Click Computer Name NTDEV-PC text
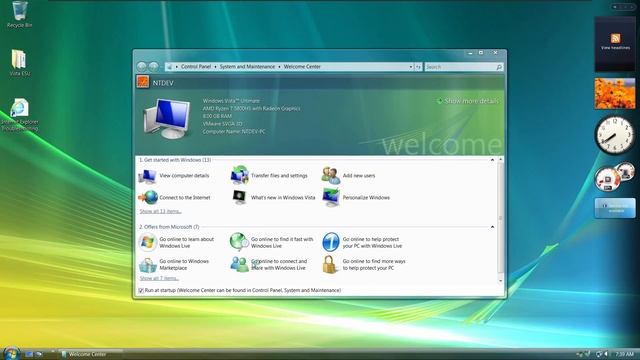640x360 pixels. click(234, 132)
